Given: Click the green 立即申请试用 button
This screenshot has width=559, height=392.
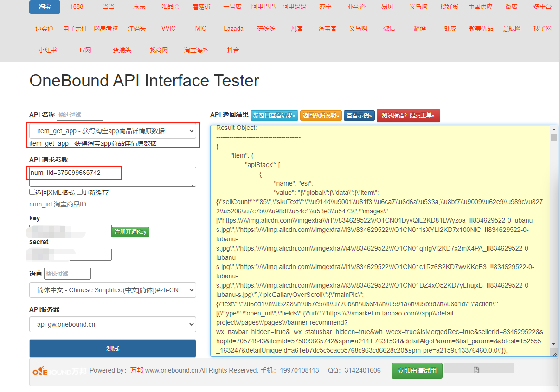Looking at the screenshot, I should (x=417, y=371).
